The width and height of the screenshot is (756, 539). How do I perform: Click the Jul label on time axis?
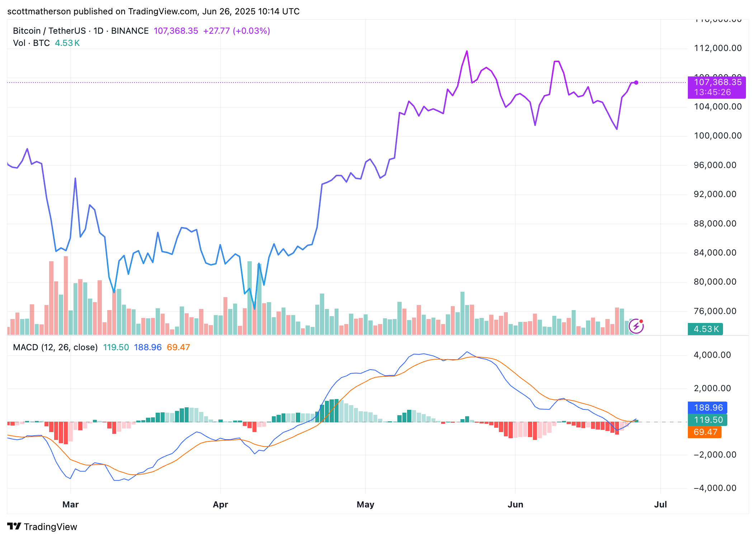pyautogui.click(x=660, y=505)
